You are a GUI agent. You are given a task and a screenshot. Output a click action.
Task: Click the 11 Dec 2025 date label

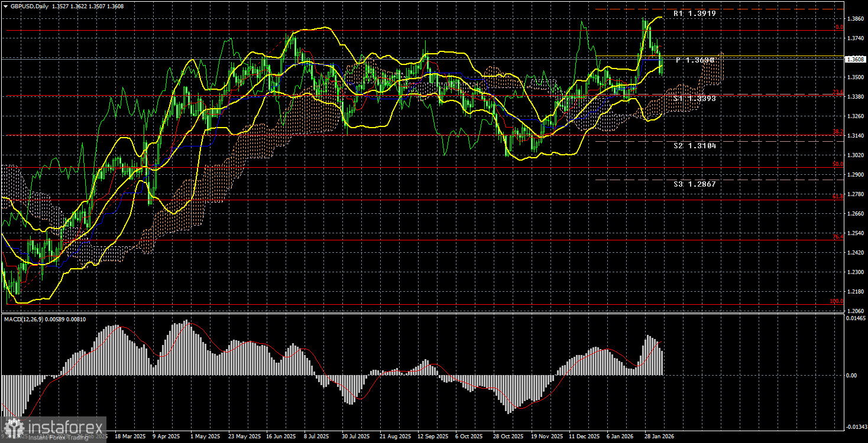point(584,437)
